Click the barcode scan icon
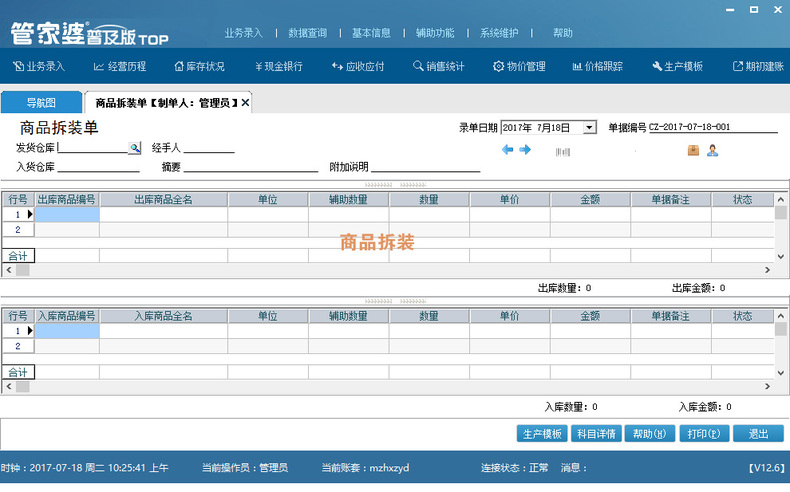Screen dimensions: 790x492 tap(563, 152)
